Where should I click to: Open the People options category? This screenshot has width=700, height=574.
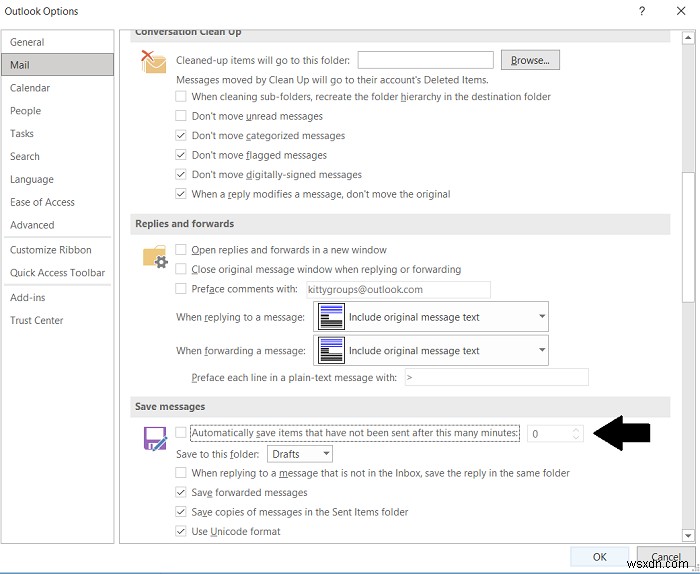point(58,110)
